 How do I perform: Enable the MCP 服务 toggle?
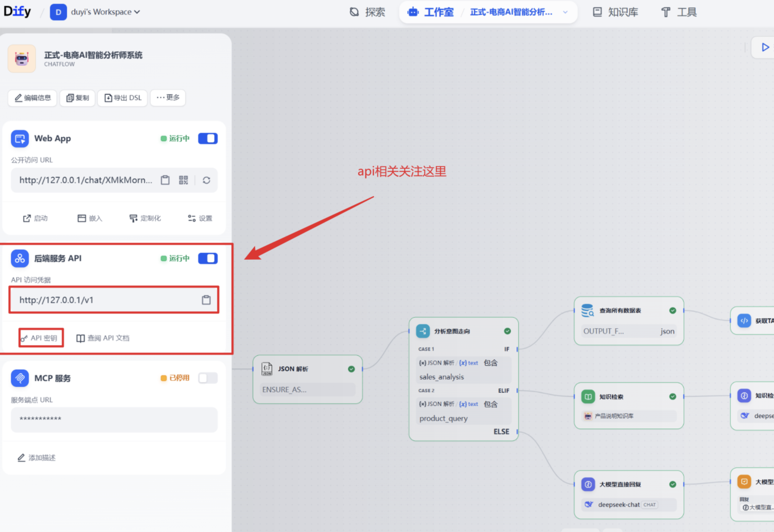[208, 378]
